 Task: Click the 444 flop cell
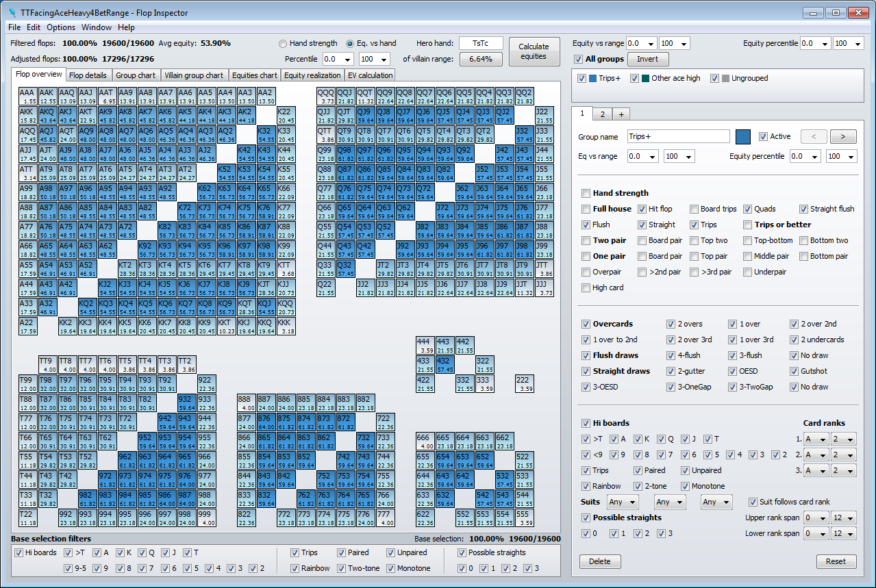[x=425, y=346]
